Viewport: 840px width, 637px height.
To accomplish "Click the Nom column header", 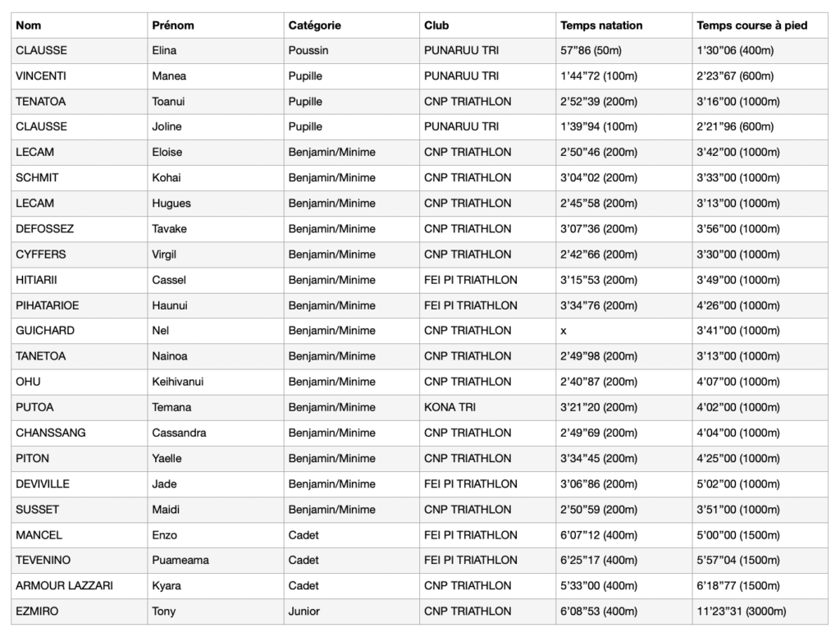I will [x=80, y=25].
